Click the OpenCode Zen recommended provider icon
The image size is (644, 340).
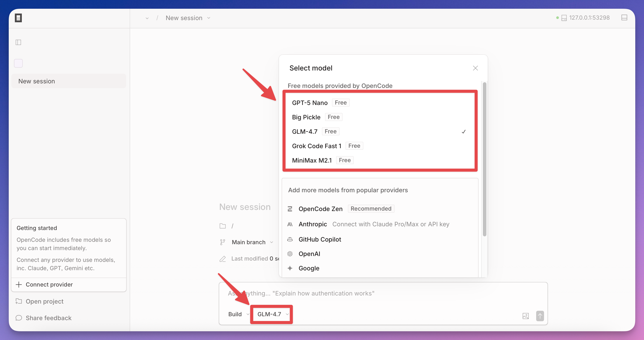coord(290,209)
